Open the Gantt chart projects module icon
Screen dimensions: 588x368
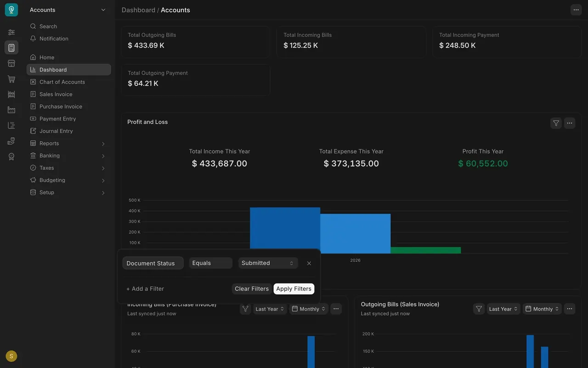11,126
